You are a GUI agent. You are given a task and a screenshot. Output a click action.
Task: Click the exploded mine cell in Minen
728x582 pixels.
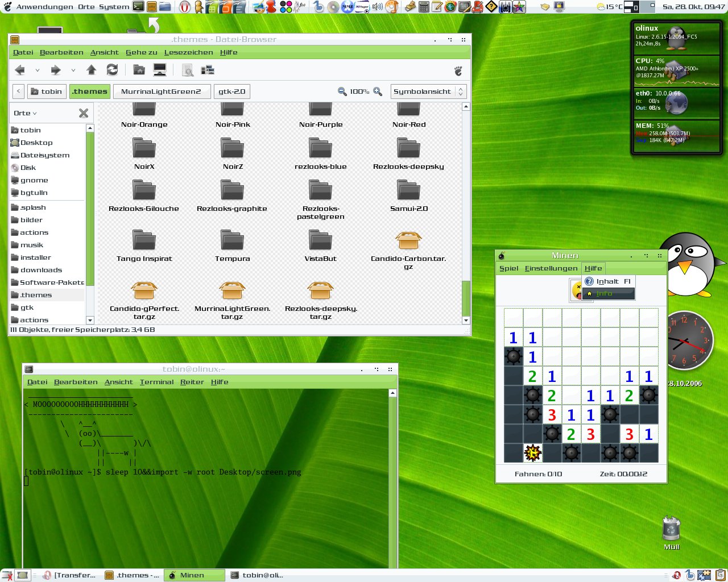[x=533, y=453]
